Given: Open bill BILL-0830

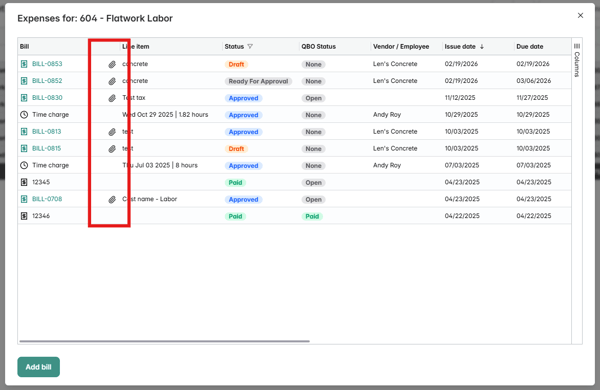Looking at the screenshot, I should pos(47,98).
